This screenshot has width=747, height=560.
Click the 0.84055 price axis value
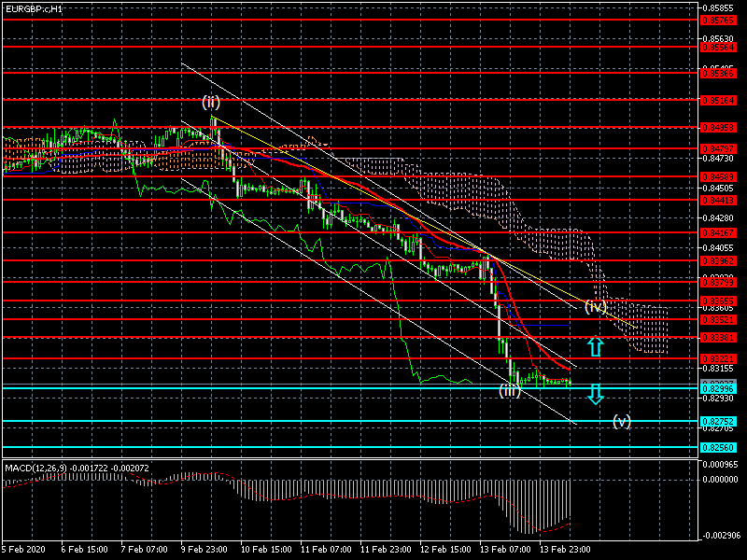718,247
